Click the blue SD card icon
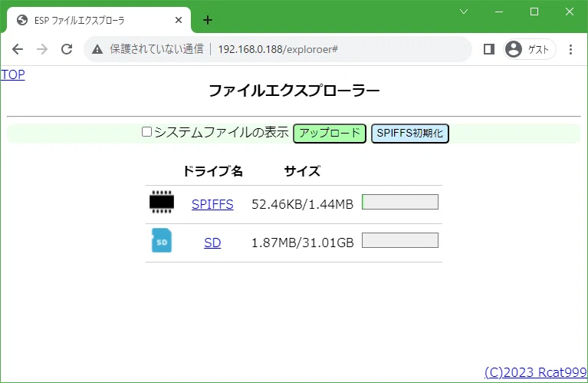The image size is (588, 383). pos(162,240)
